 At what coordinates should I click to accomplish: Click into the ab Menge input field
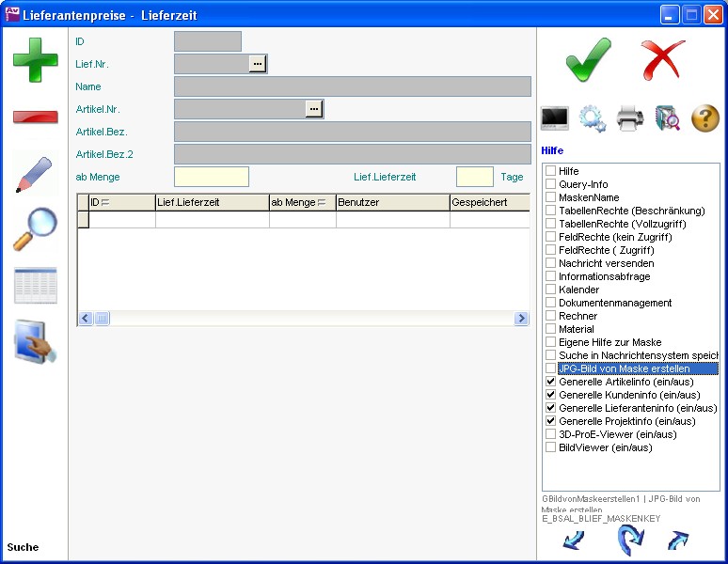point(212,177)
